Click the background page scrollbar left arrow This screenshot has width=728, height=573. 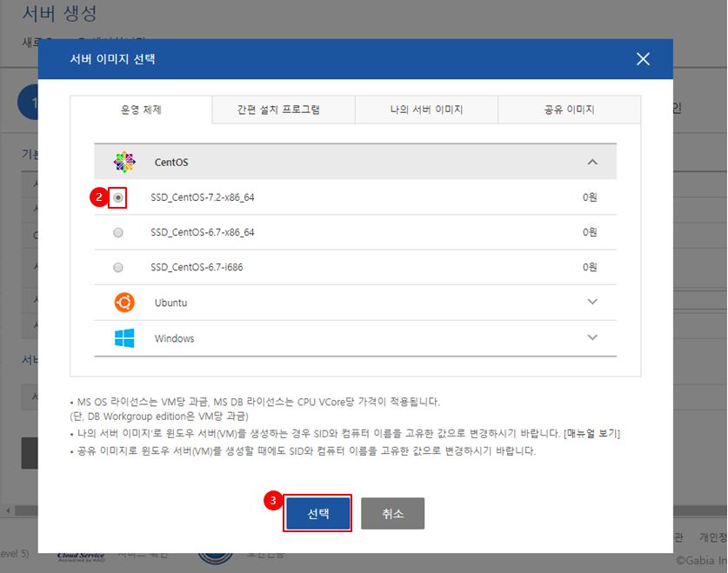[8, 510]
